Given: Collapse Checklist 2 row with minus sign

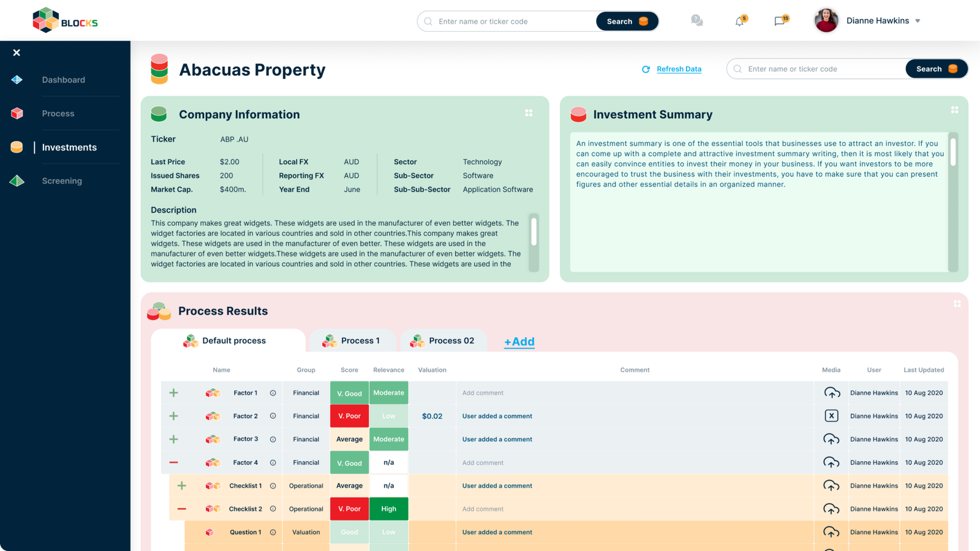Looking at the screenshot, I should (182, 509).
